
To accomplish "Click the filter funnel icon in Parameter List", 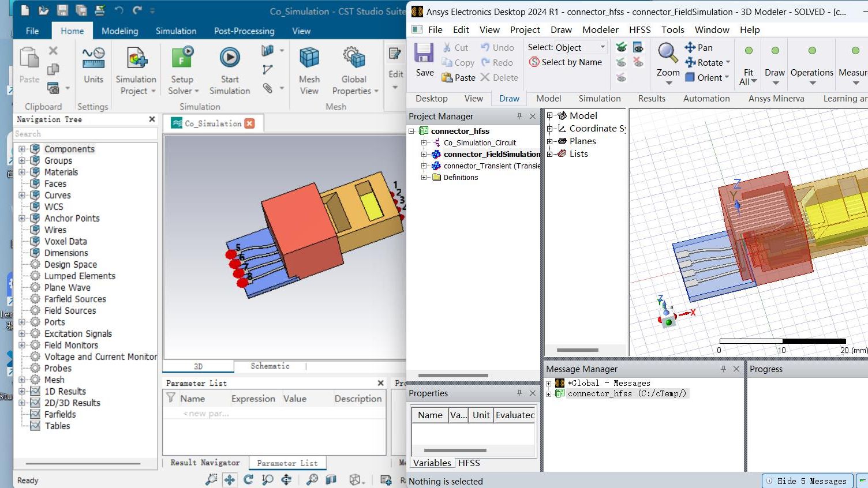I will pos(171,398).
